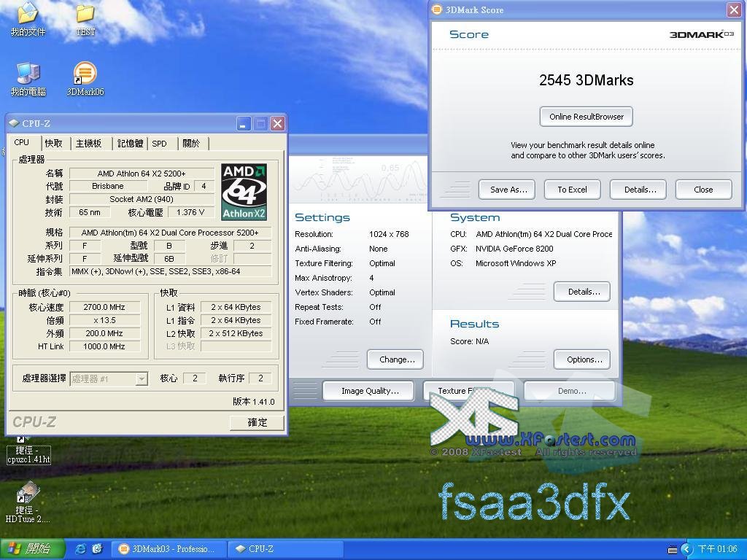Open the TEST folder on desktop

85,15
